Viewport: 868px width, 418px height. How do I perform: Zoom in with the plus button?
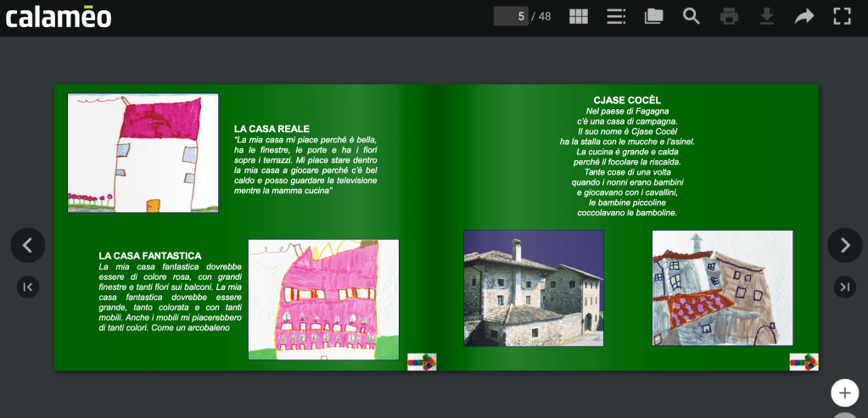844,393
